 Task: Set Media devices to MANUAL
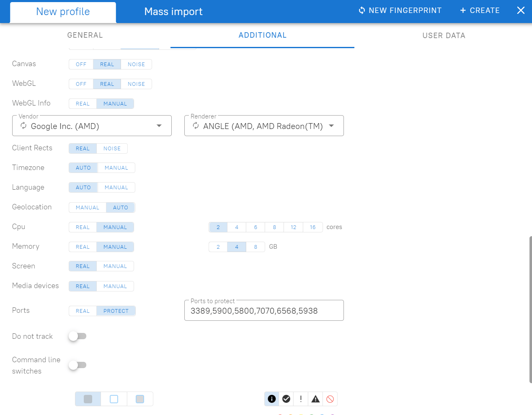pyautogui.click(x=115, y=286)
